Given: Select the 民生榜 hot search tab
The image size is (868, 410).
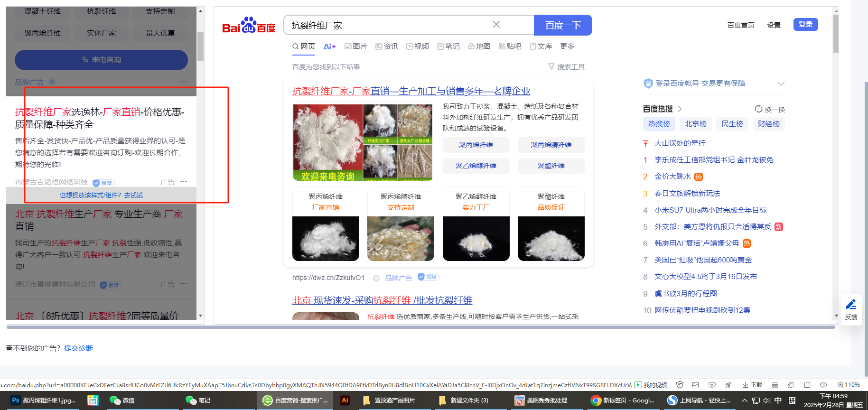Looking at the screenshot, I should [732, 124].
